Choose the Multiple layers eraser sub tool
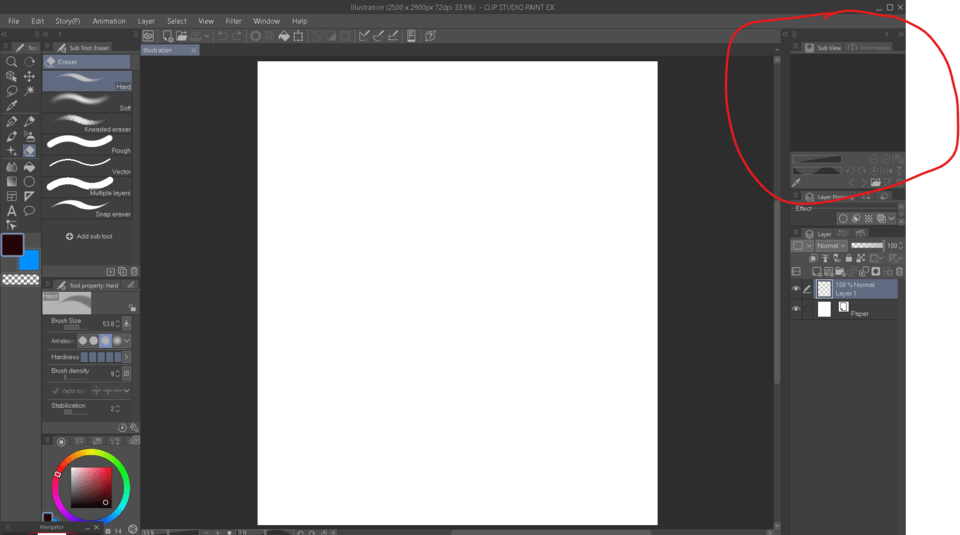This screenshot has width=960, height=535. [87, 187]
